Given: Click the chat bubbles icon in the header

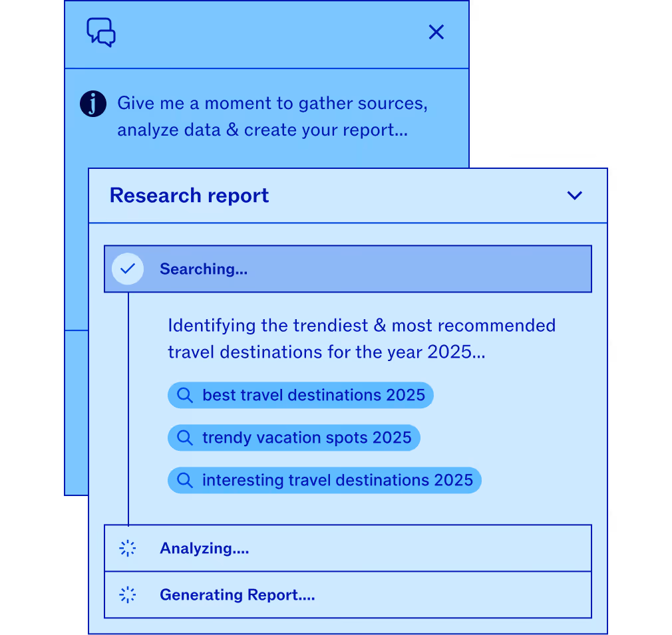Looking at the screenshot, I should [x=100, y=32].
